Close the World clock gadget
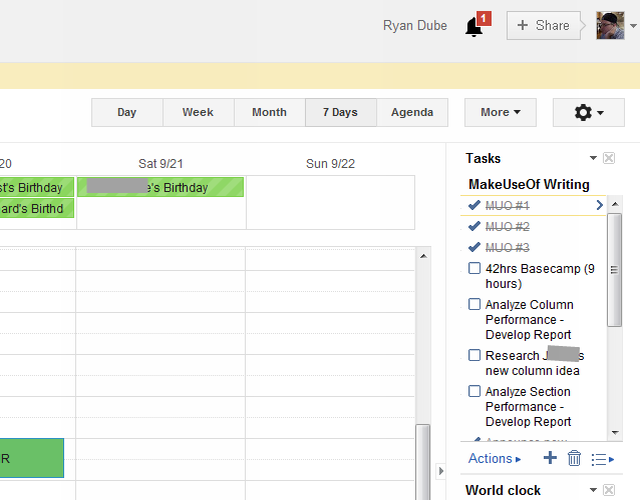640x500 pixels. 609,490
